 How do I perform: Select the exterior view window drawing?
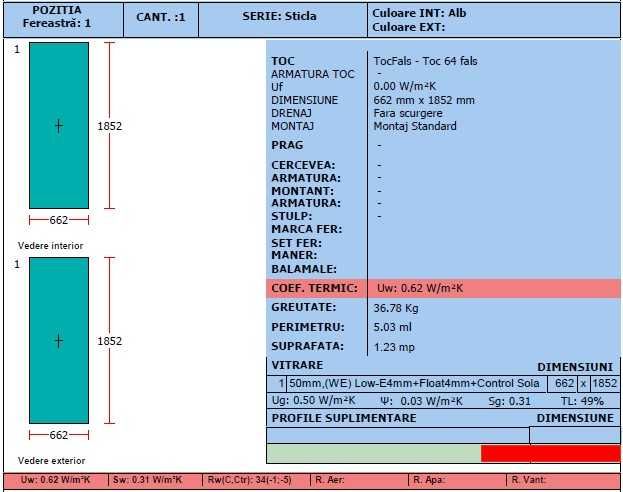tap(59, 340)
